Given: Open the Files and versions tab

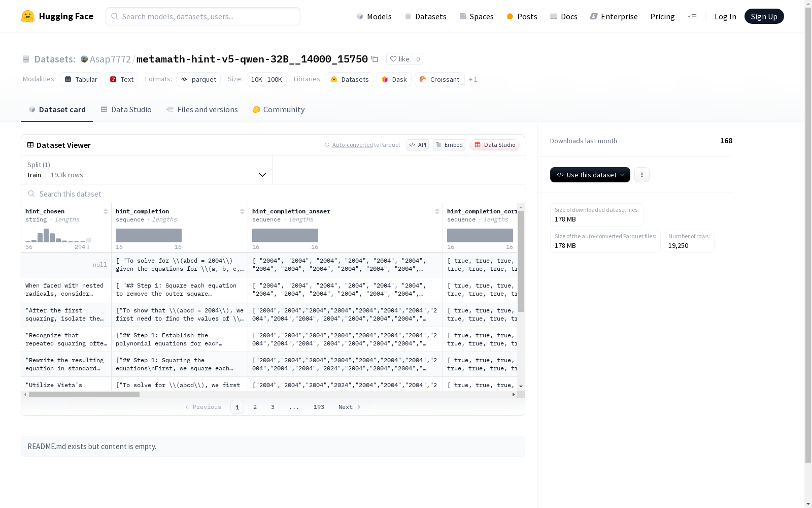Looking at the screenshot, I should (x=202, y=110).
